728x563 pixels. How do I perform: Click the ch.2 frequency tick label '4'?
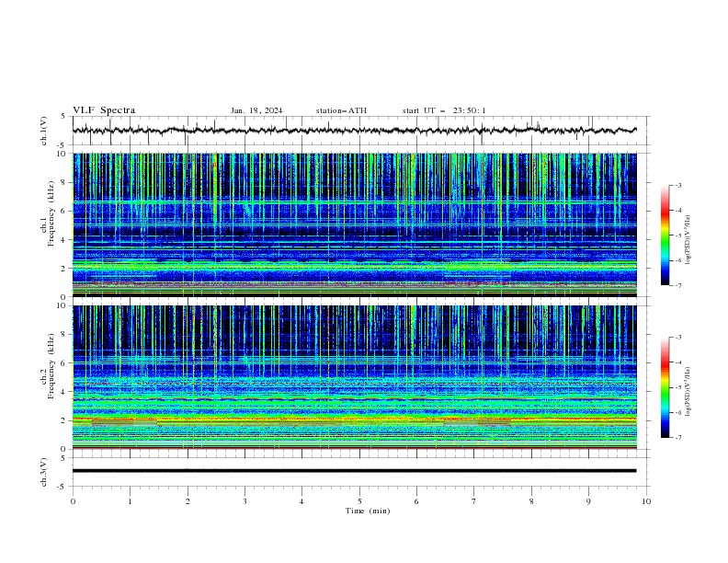(x=65, y=392)
